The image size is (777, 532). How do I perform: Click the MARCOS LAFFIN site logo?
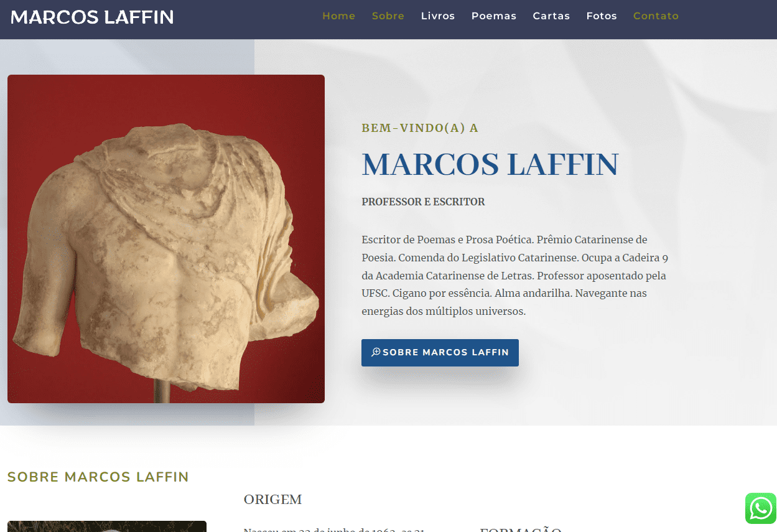(92, 17)
